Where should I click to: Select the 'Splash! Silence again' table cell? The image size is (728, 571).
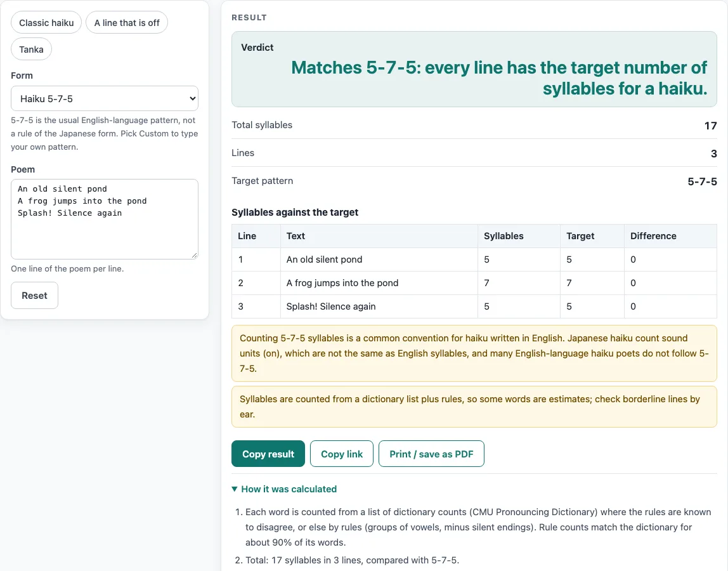pos(379,306)
